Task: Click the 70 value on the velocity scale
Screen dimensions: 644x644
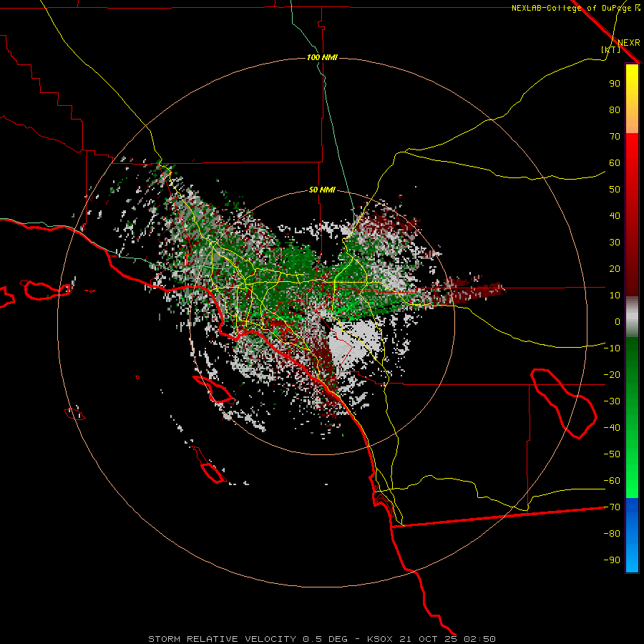Action: click(x=615, y=137)
